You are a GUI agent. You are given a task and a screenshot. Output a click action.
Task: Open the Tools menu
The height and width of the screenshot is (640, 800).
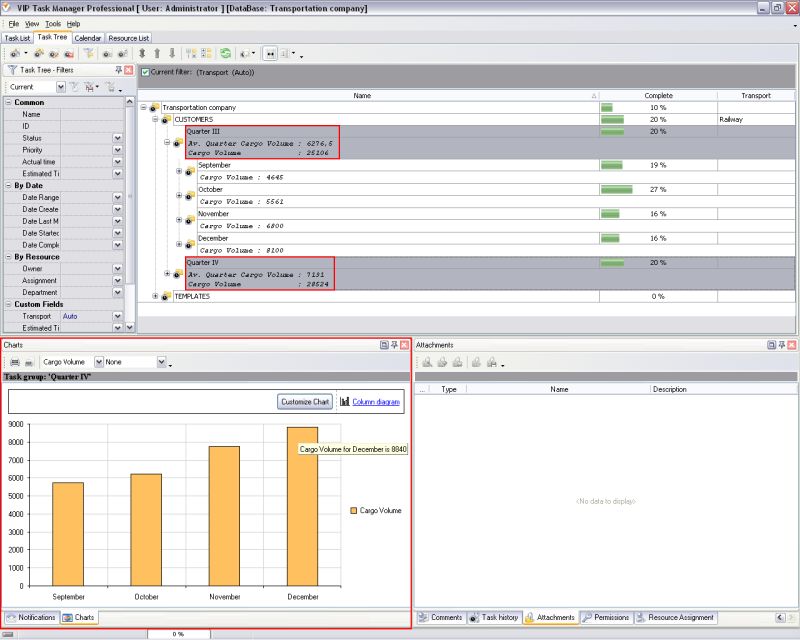click(53, 23)
